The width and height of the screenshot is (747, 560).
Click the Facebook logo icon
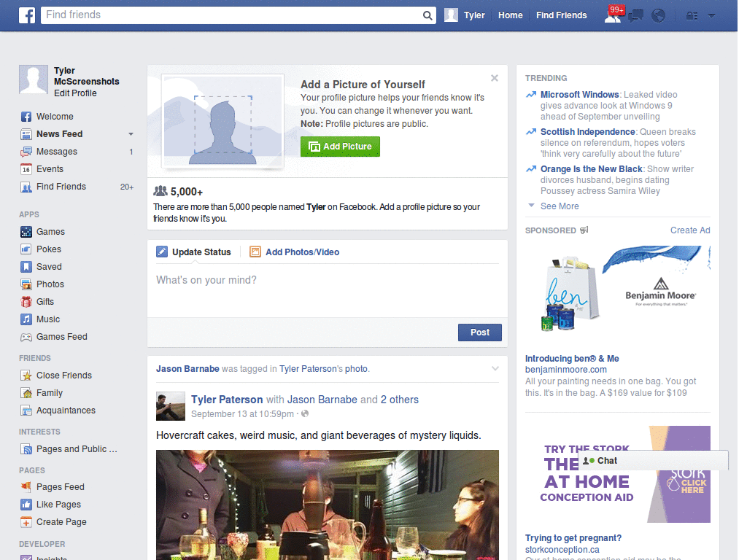tap(27, 15)
